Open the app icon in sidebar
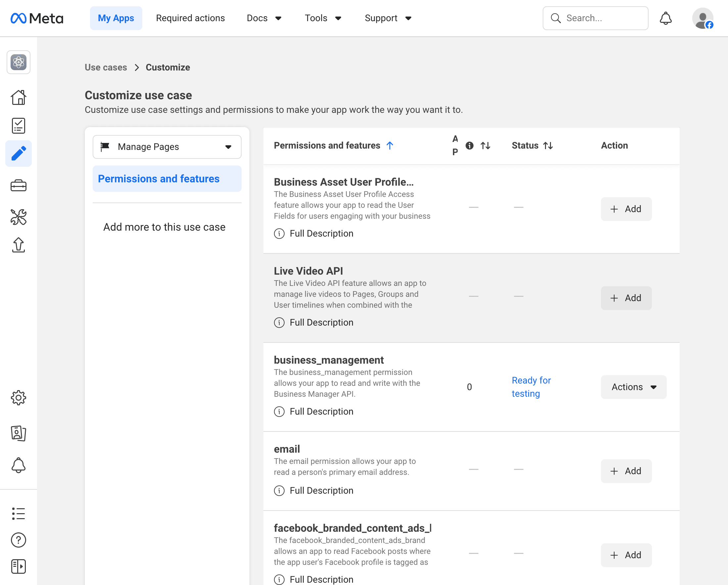Image resolution: width=728 pixels, height=585 pixels. [19, 62]
